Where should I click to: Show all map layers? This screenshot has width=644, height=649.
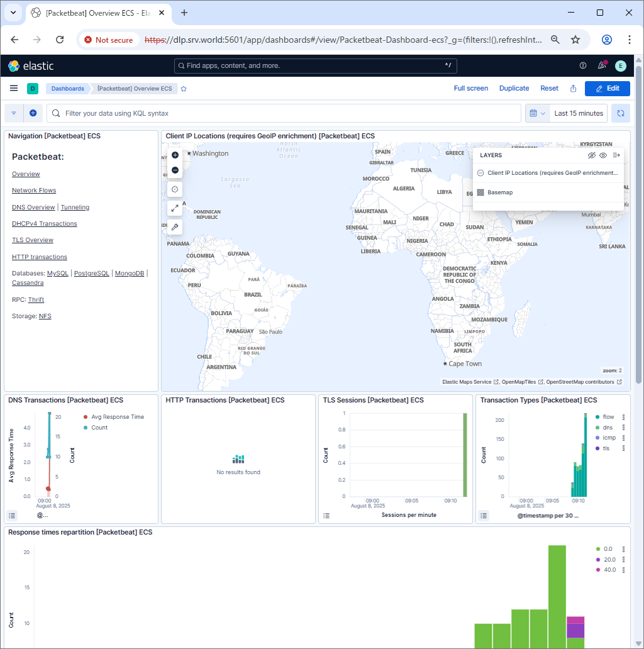tap(603, 155)
